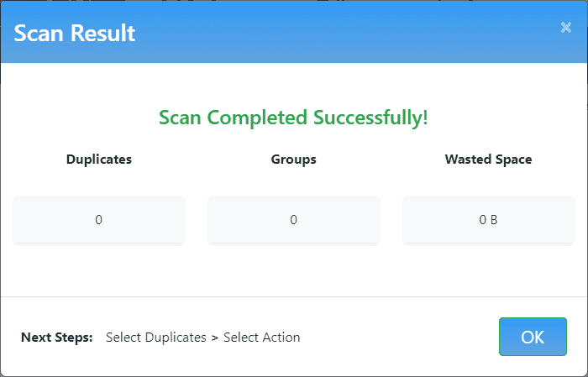Click the Duplicates count box showing 0
The height and width of the screenshot is (377, 588).
point(99,220)
